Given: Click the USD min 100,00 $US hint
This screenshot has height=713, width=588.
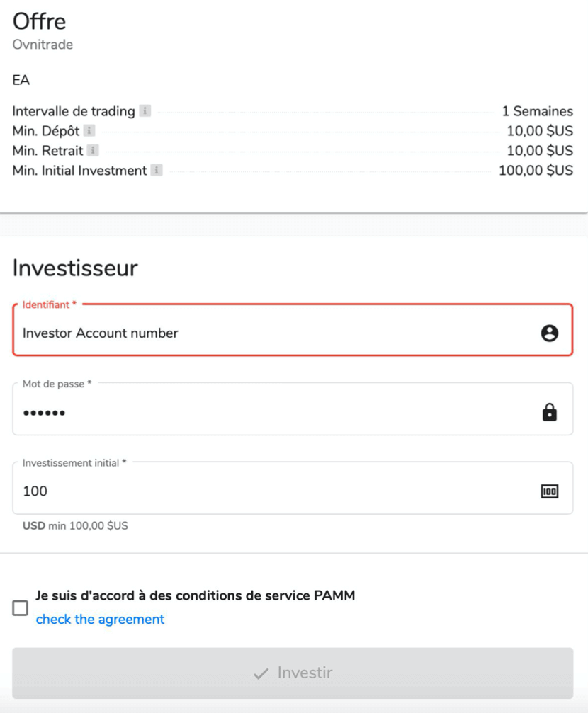Looking at the screenshot, I should click(75, 526).
